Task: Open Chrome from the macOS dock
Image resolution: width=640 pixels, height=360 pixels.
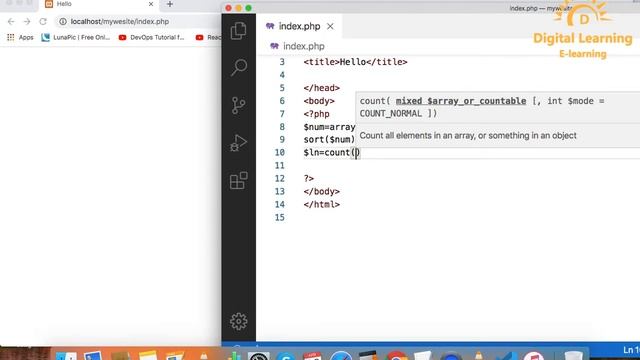Action: tap(396, 356)
